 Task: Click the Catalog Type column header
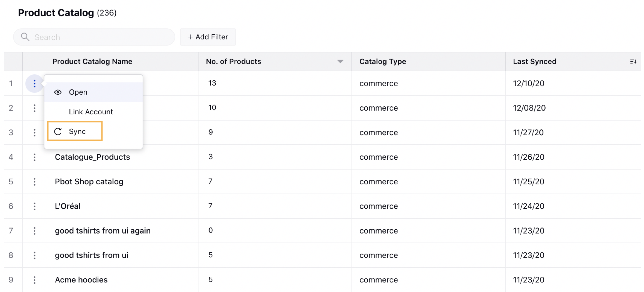(x=383, y=62)
